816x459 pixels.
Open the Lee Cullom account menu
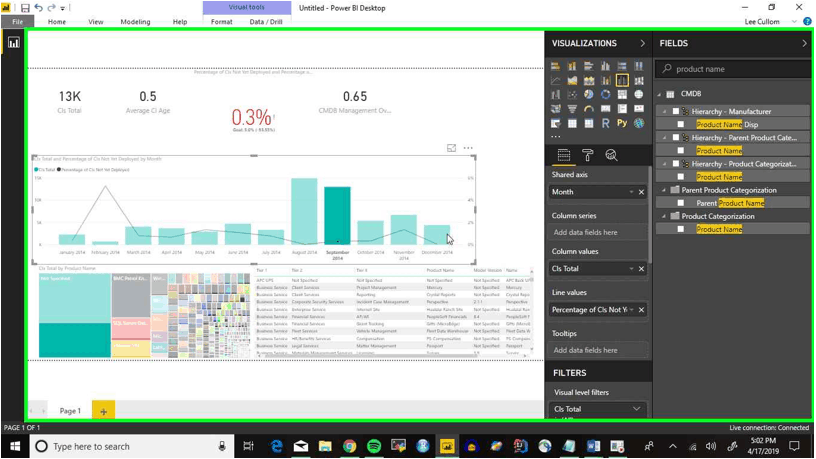tap(762, 22)
